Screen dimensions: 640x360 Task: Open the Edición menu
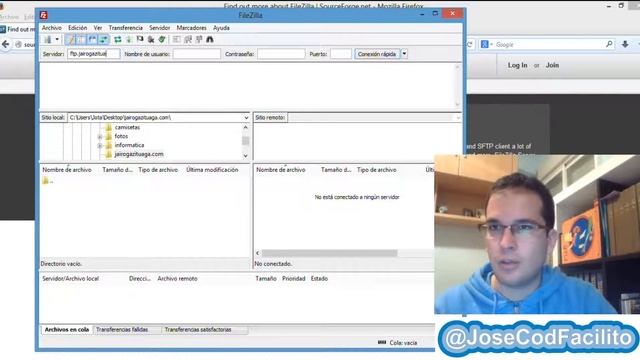[78, 28]
